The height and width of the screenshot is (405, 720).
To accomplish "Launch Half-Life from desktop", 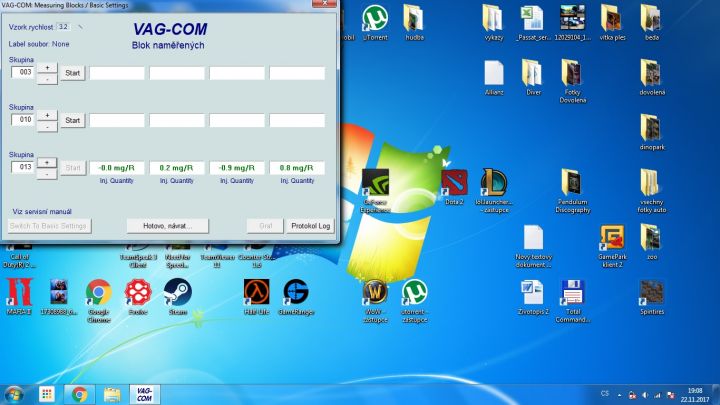I will [x=257, y=297].
